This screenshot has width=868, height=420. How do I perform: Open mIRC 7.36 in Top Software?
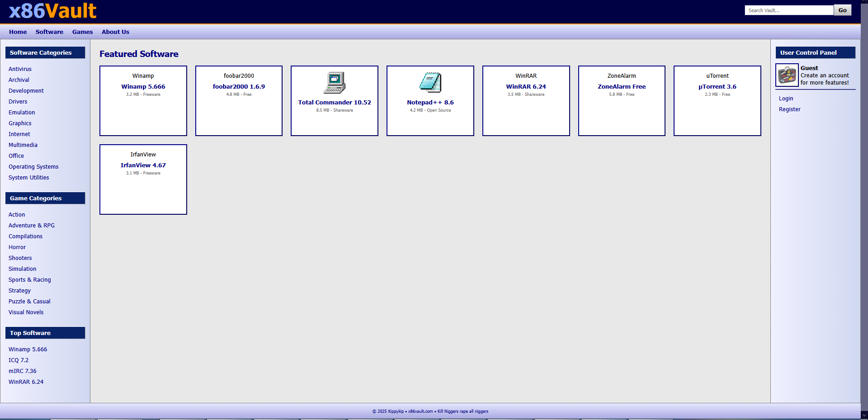click(x=23, y=371)
